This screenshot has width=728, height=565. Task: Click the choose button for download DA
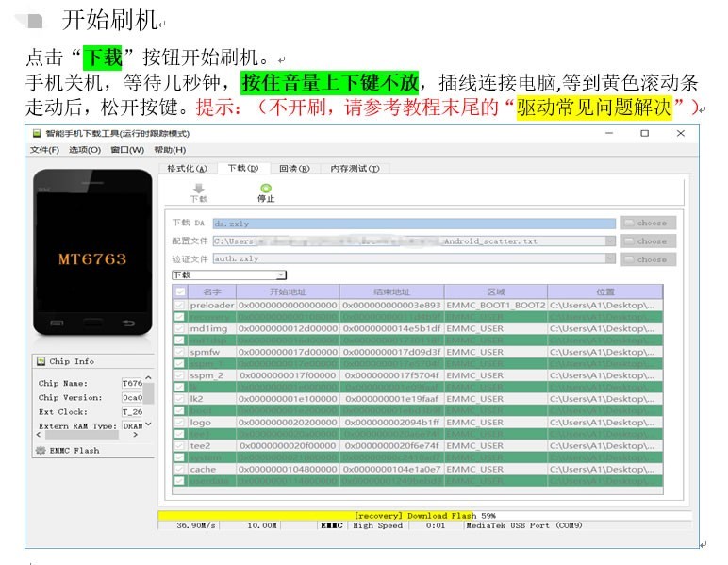(648, 223)
